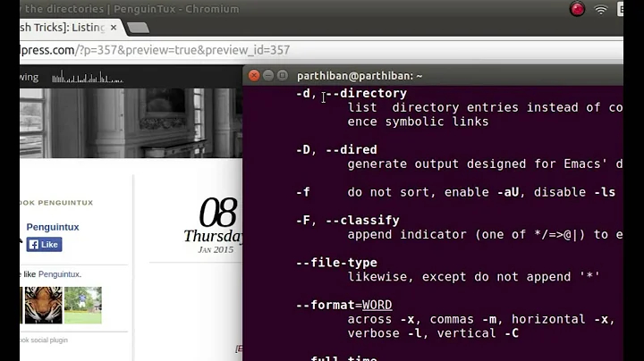
Task: Click the Facebook Like button
Action: pos(45,245)
